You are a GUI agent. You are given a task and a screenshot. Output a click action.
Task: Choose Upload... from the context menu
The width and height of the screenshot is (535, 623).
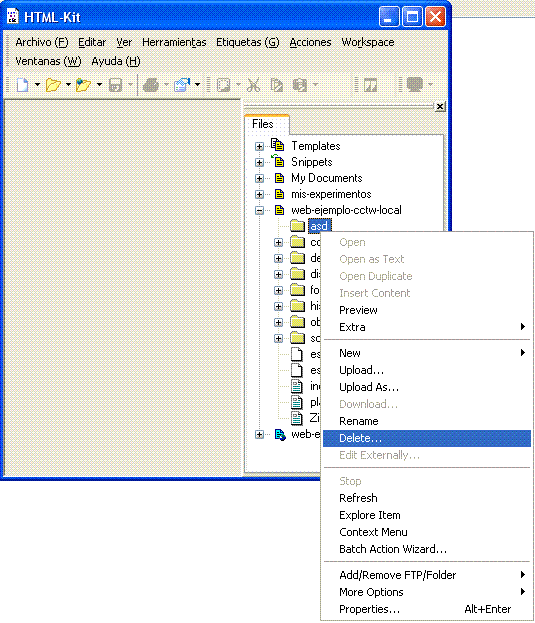tap(427, 370)
